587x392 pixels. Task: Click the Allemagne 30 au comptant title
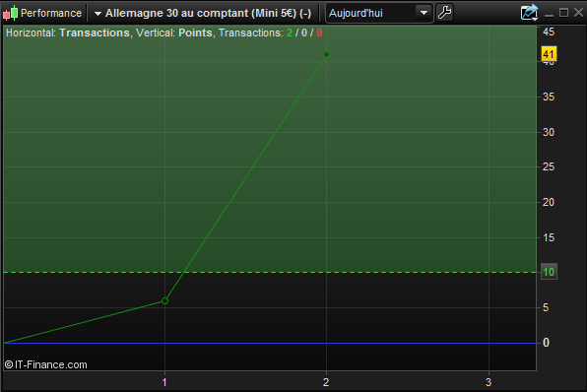pos(208,13)
